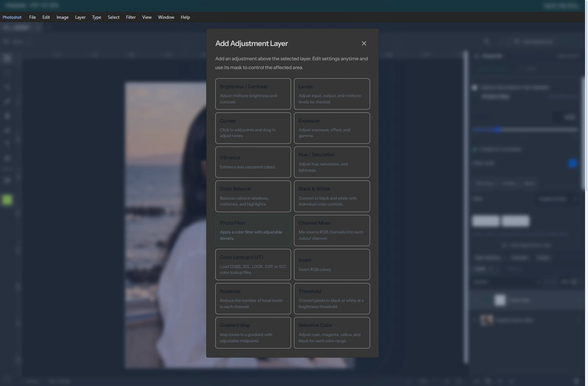Choose Hue / Saturation adjustment

[332, 162]
